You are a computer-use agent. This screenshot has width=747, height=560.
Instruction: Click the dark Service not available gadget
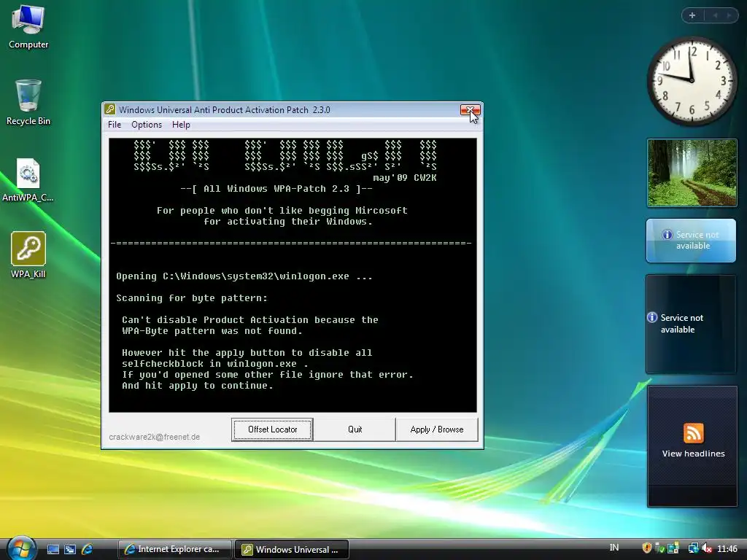coord(691,324)
